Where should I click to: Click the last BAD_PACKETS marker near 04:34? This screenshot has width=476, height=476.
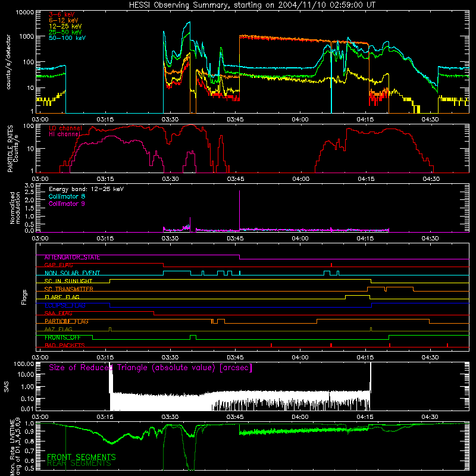447,345
